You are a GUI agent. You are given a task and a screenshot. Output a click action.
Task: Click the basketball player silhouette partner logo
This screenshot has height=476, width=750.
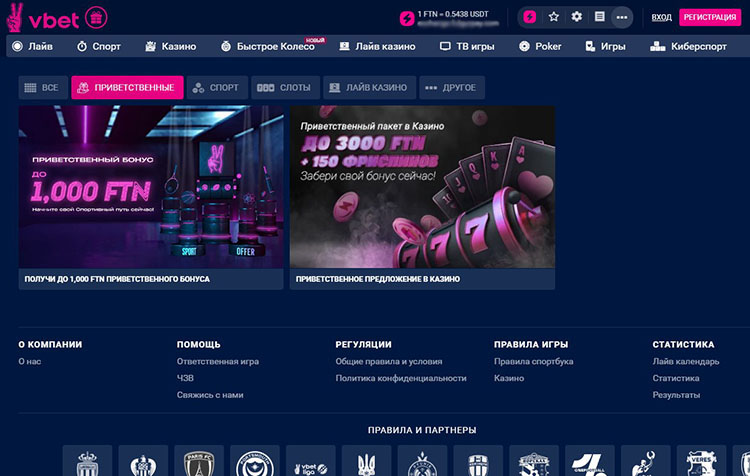tap(646, 462)
